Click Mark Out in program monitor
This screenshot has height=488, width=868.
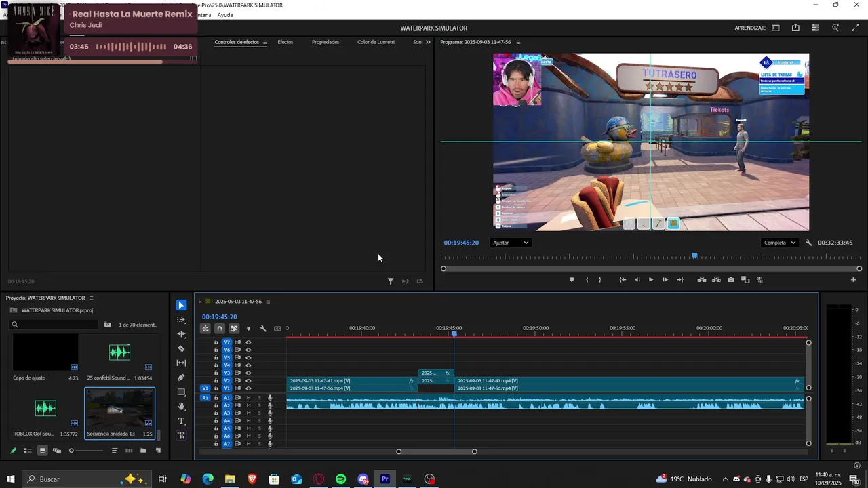pos(599,280)
